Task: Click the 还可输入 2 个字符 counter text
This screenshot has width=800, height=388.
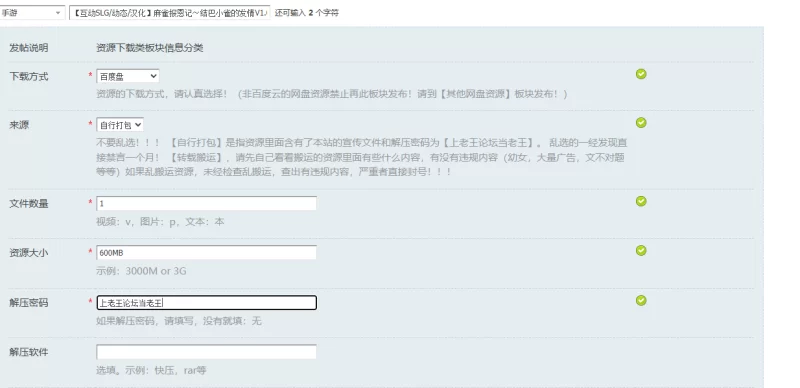Action: (307, 13)
